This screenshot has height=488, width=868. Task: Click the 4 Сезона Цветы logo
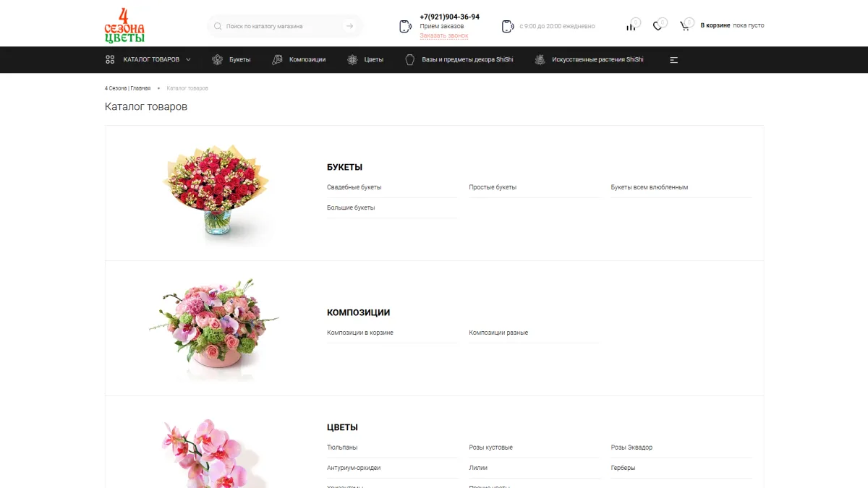(x=124, y=25)
